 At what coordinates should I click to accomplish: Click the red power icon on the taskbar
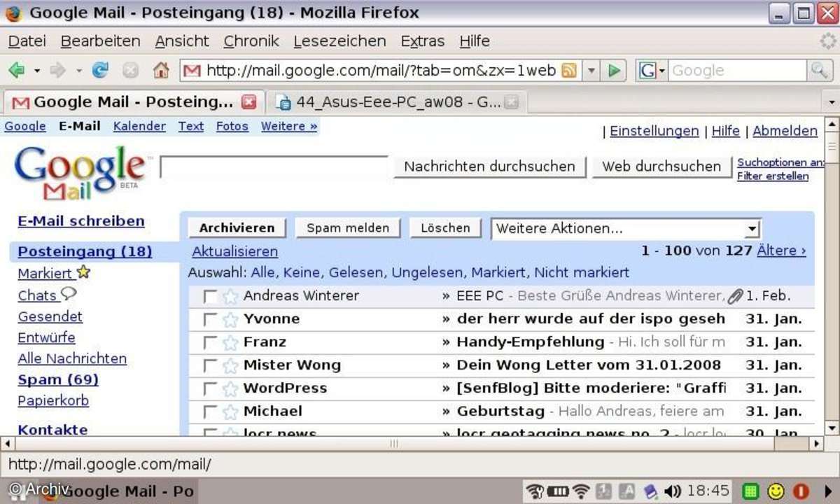pos(801,491)
